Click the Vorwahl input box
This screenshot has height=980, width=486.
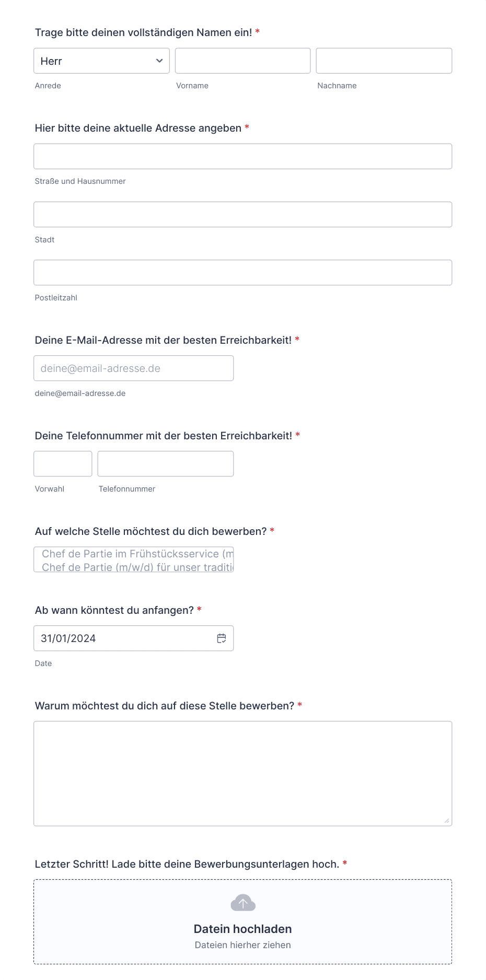[x=63, y=464]
